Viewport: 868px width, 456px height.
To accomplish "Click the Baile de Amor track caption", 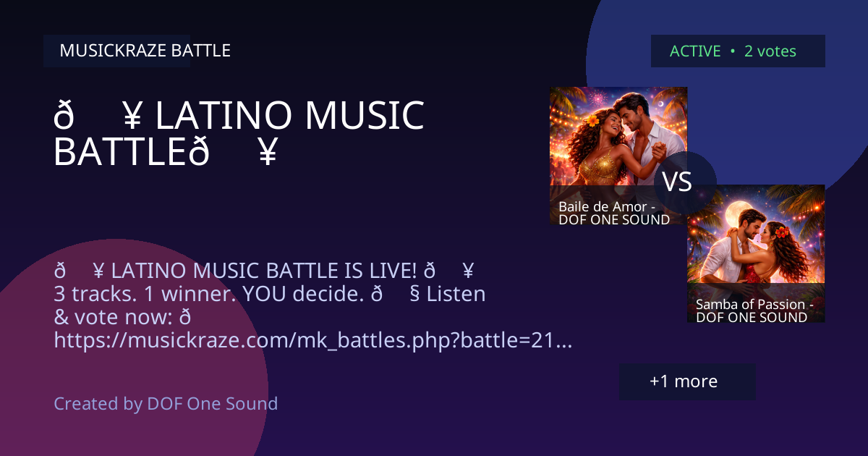I will point(614,213).
